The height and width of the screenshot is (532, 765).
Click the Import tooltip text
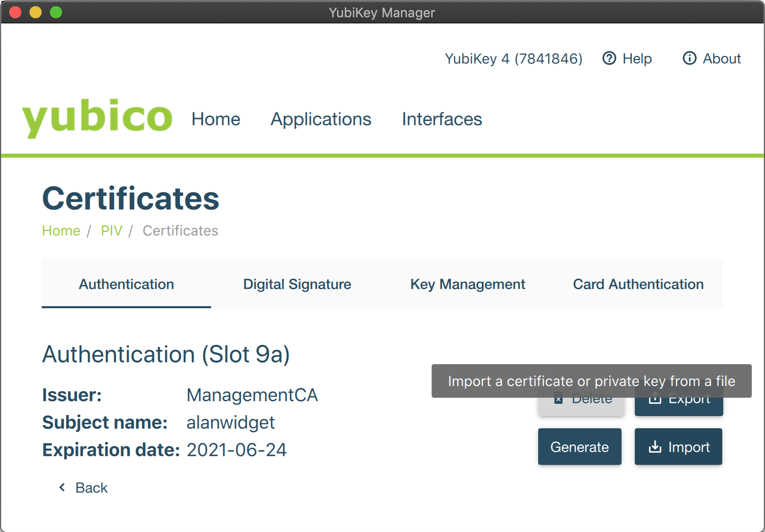click(591, 381)
